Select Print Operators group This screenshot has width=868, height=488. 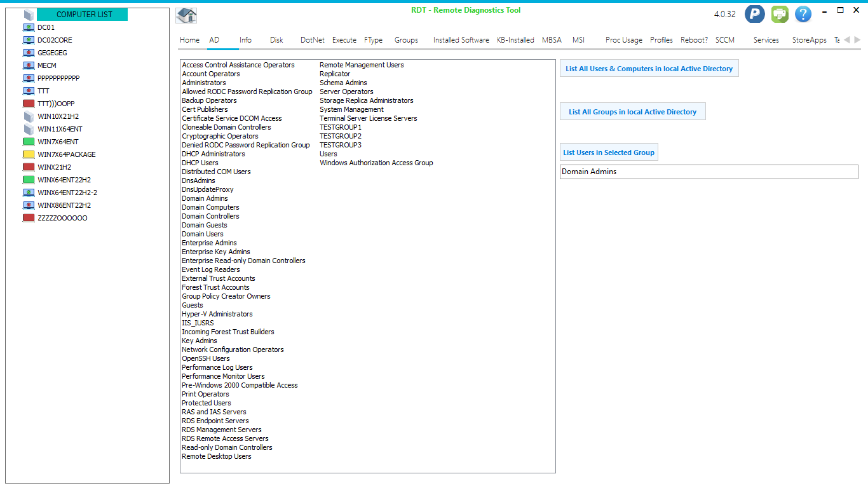click(x=205, y=394)
